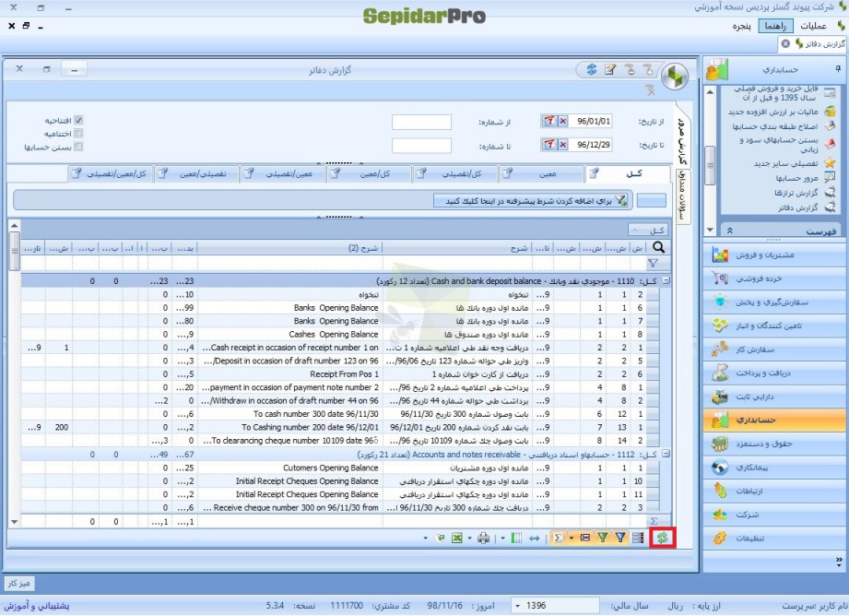Open گزارش ترازها in the accounting list

click(x=796, y=193)
